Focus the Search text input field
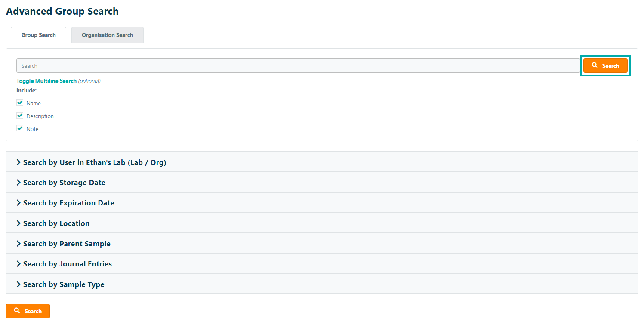The height and width of the screenshot is (321, 644). 298,66
